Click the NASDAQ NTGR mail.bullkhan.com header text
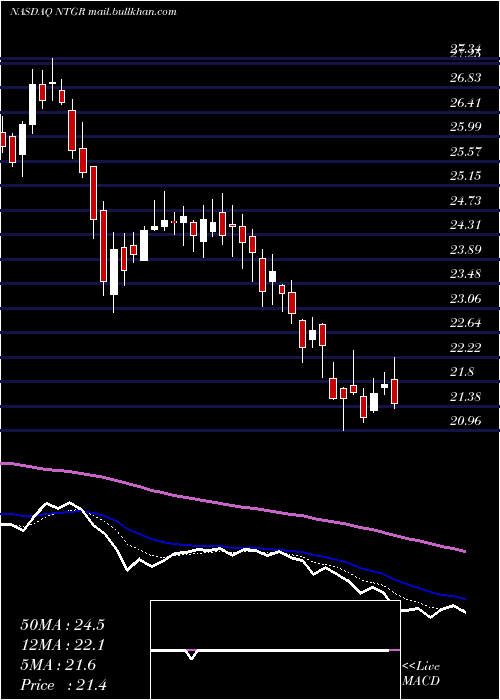The width and height of the screenshot is (500, 700). (93, 12)
